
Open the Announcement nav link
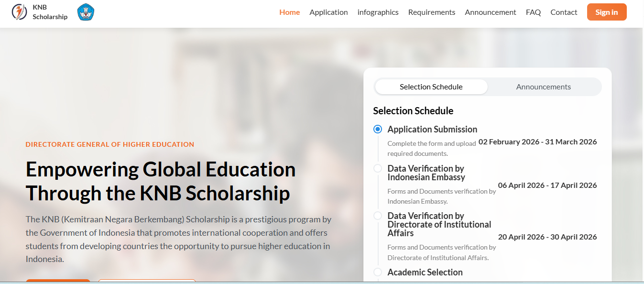(490, 12)
